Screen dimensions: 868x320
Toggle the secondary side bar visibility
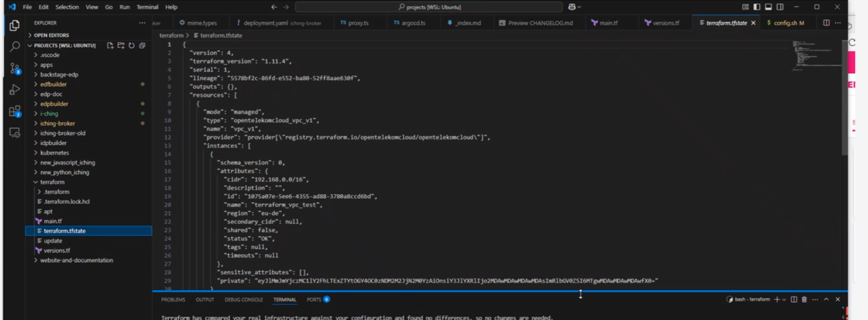(x=780, y=7)
